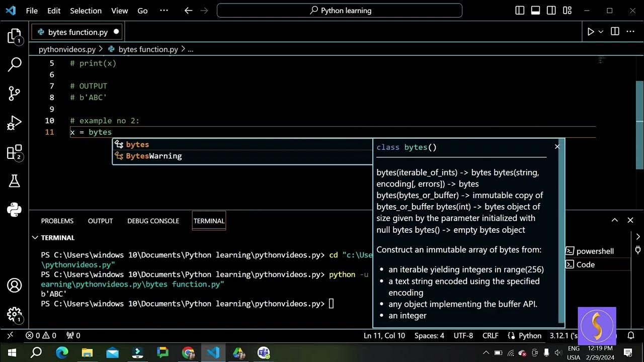Click pythonvideos.py in the breadcrumb
644x362 pixels.
click(x=67, y=49)
